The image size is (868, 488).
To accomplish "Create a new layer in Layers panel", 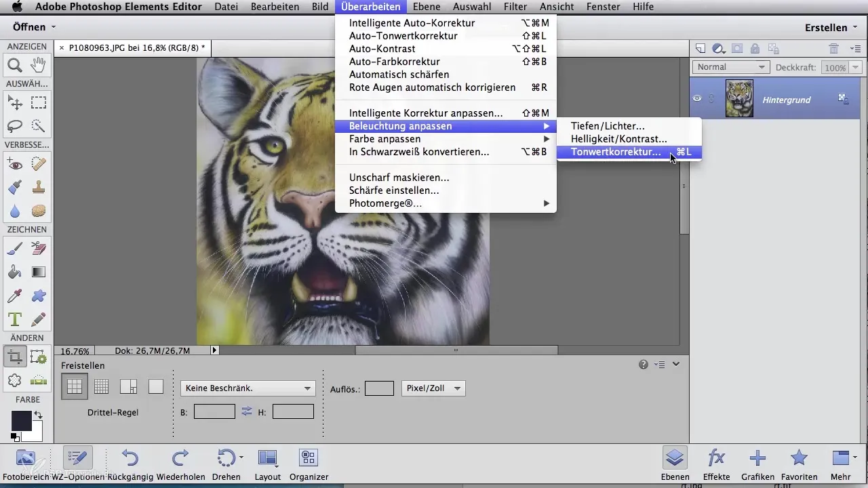I will (701, 48).
